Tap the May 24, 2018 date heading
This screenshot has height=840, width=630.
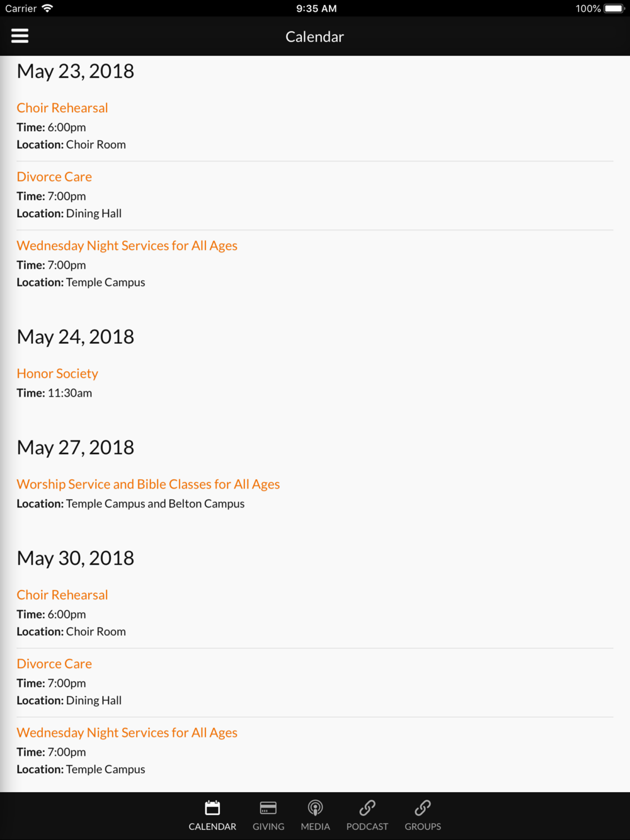(x=76, y=337)
